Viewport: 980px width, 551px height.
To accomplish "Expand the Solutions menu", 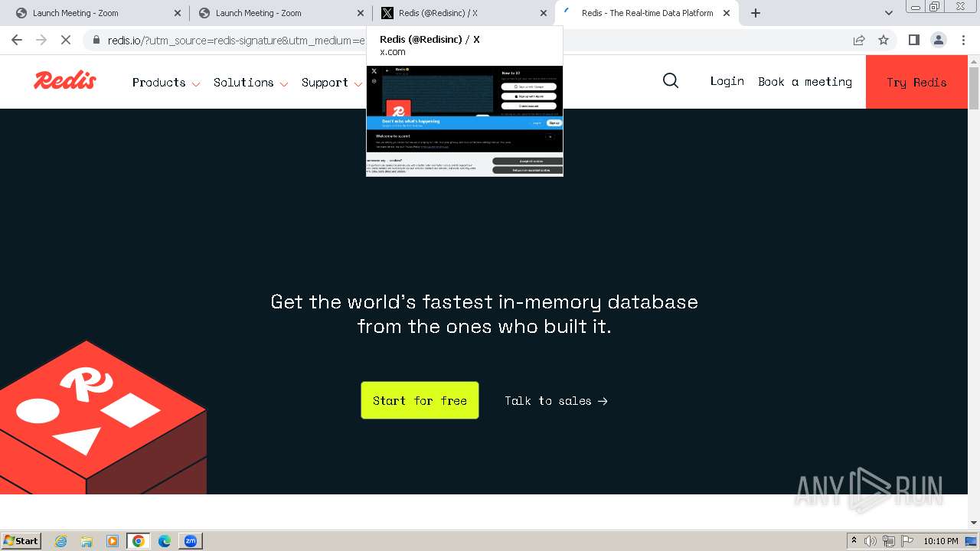I will coord(251,83).
